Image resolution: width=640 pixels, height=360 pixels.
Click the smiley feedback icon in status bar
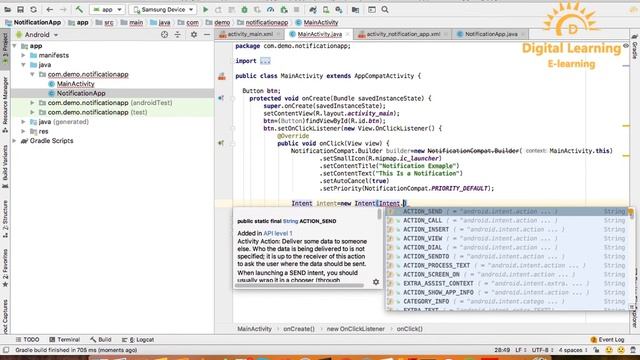609,350
